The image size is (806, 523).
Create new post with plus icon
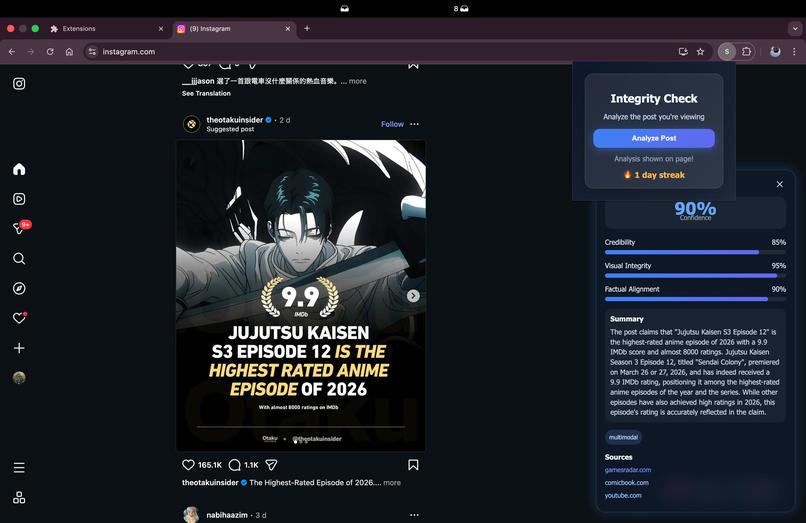pos(19,348)
